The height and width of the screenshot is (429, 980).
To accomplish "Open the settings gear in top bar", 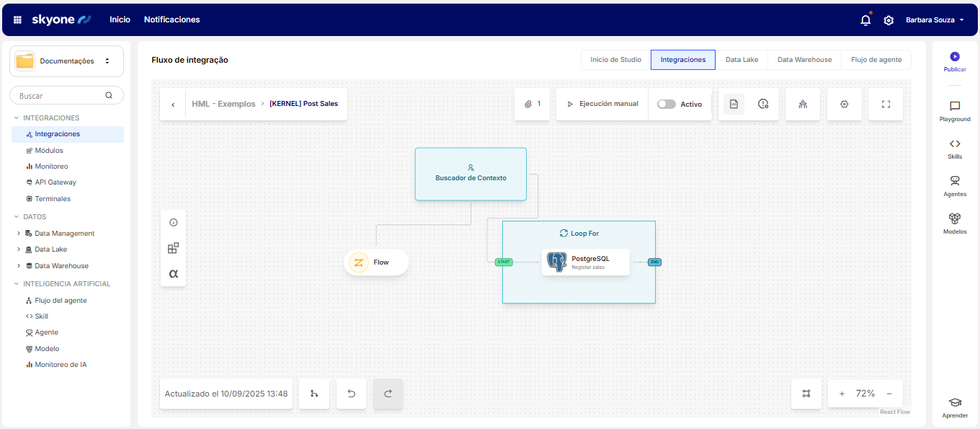I will 888,20.
